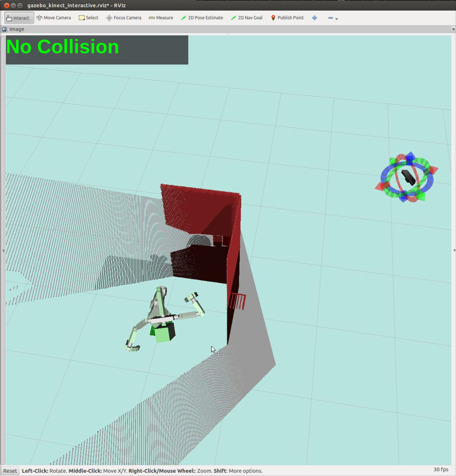Close the Image panel
Image resolution: width=456 pixels, height=476 pixels.
point(453,29)
